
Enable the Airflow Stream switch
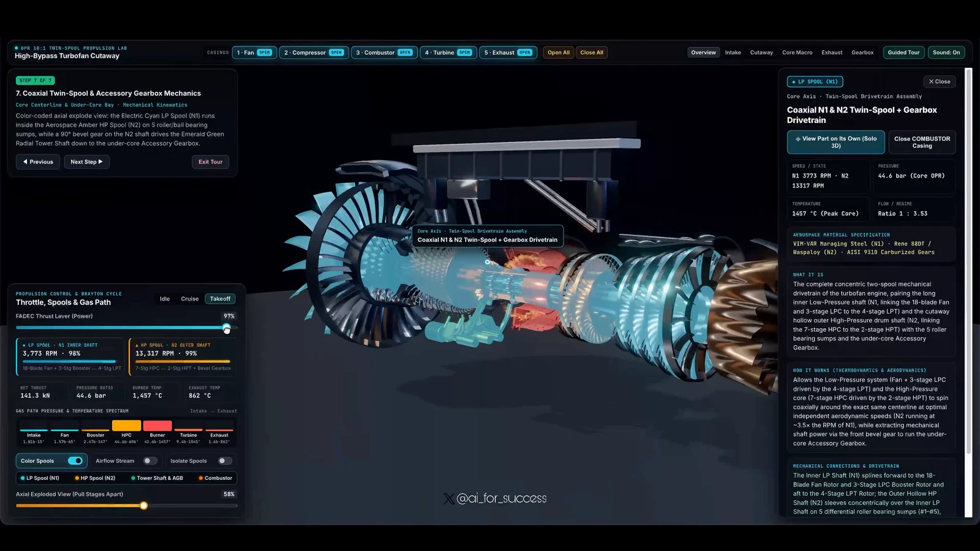tap(150, 461)
